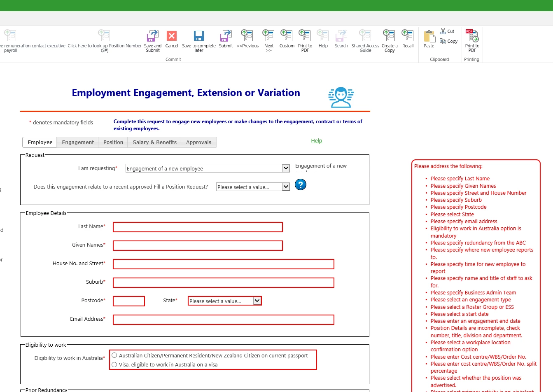Screen dimensions: 553x392
Task: Click the Paste clipboard icon
Action: coord(429,36)
